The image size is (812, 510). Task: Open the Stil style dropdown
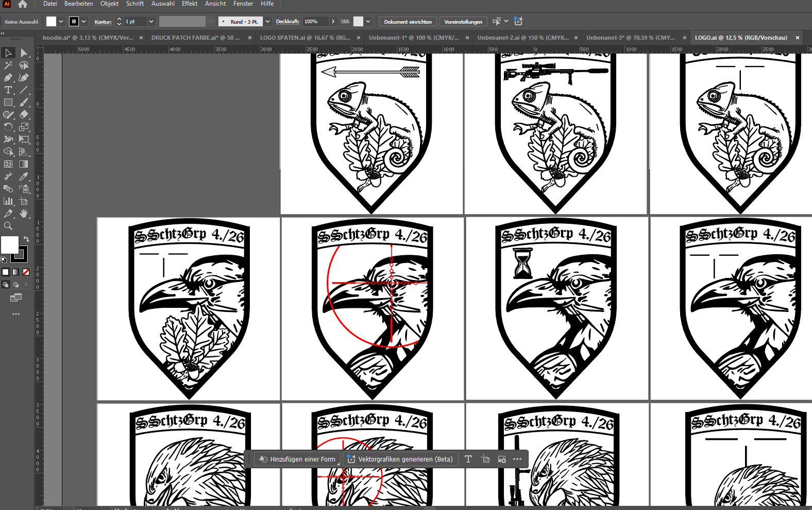click(x=368, y=22)
